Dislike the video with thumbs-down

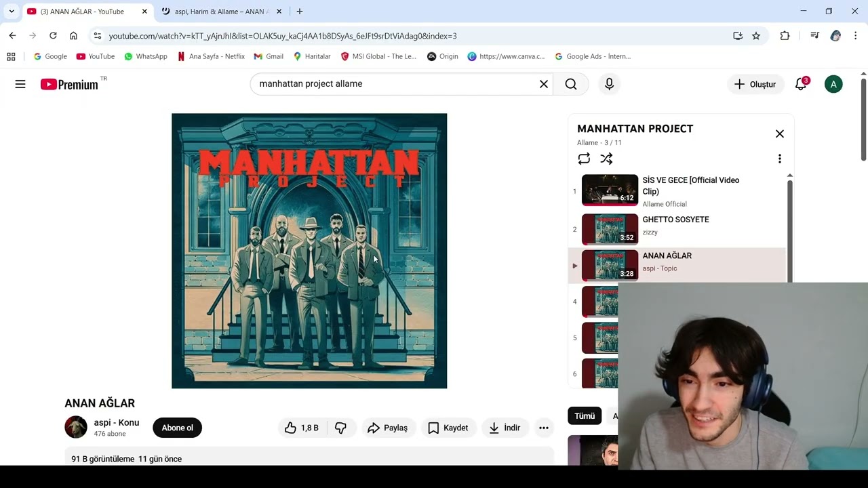click(x=341, y=428)
